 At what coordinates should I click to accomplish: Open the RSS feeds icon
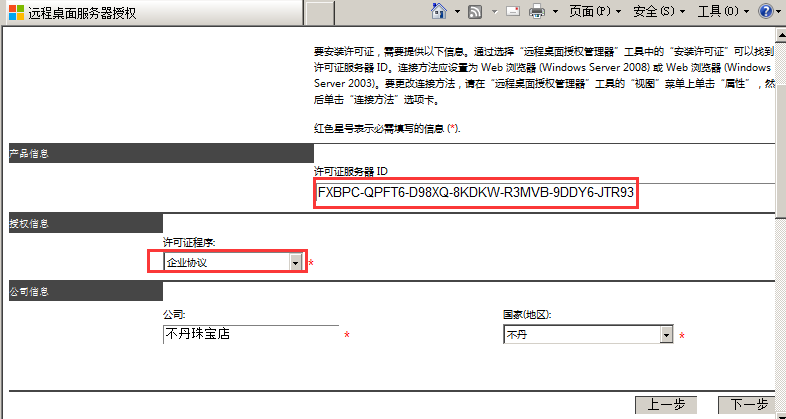tap(475, 12)
